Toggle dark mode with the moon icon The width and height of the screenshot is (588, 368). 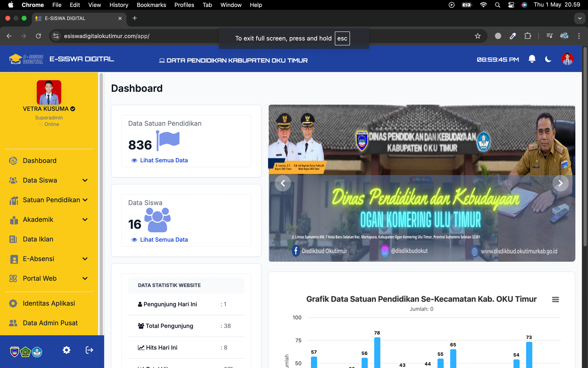[548, 59]
